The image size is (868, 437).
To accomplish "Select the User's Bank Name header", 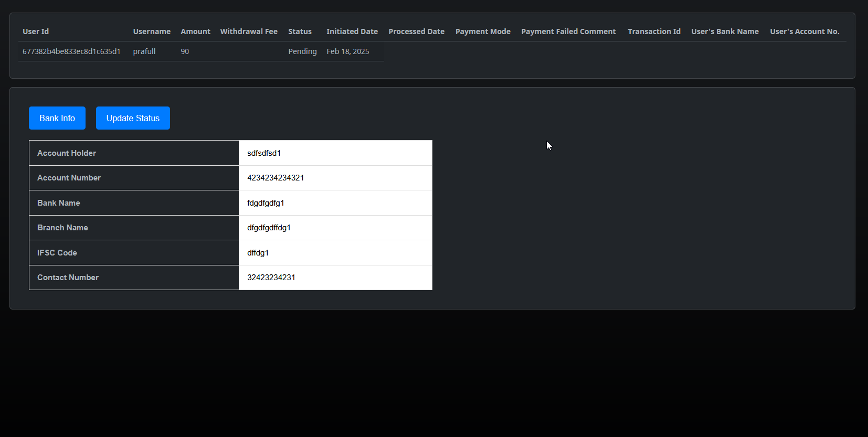I will pyautogui.click(x=725, y=31).
